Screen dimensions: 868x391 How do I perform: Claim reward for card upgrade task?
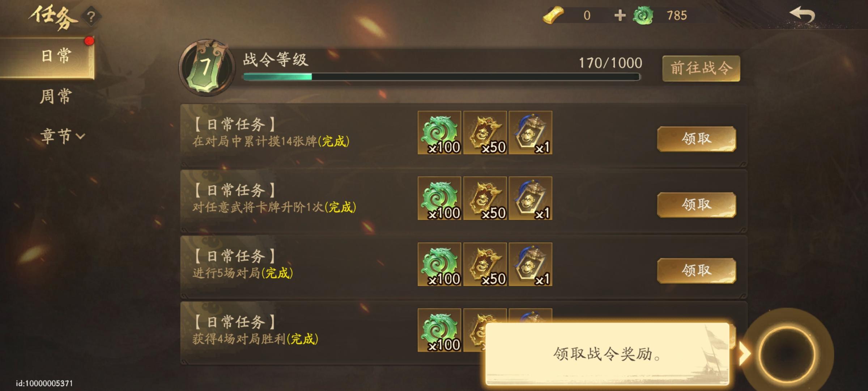coord(697,205)
